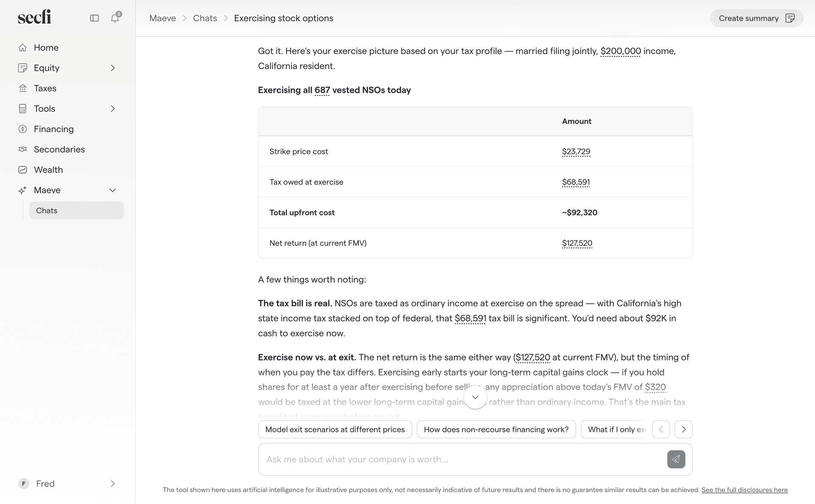The width and height of the screenshot is (815, 504).
Task: Click the Create summary button
Action: pos(756,18)
